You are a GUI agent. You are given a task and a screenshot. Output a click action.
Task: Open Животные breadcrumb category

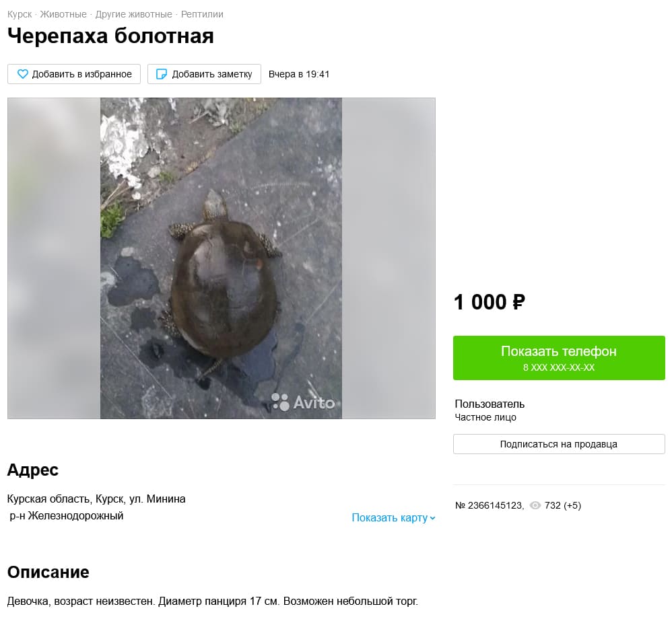coord(63,14)
